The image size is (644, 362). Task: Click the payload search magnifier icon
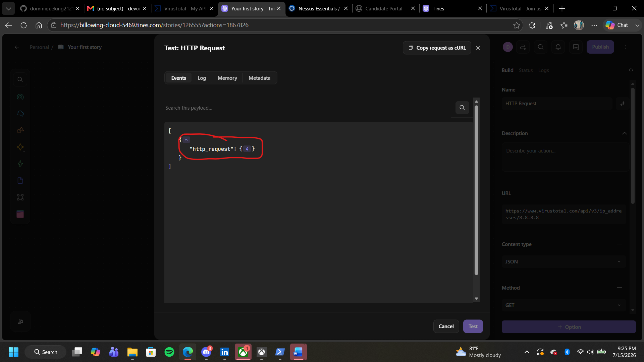click(462, 108)
